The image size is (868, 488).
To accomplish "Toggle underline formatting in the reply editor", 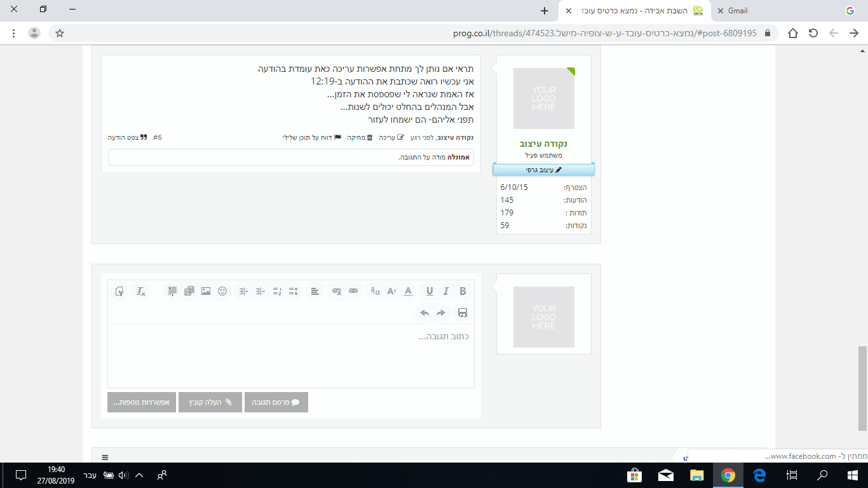I will click(x=430, y=291).
